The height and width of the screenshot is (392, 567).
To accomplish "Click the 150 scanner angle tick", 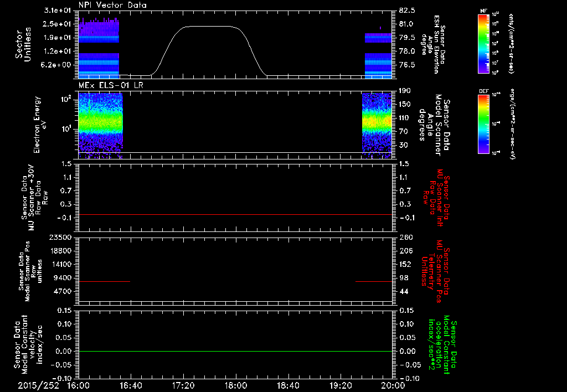I will 405,104.
